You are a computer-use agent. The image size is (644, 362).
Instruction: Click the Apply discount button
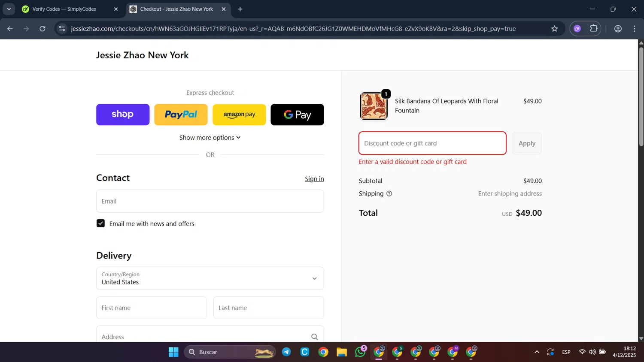[527, 143]
